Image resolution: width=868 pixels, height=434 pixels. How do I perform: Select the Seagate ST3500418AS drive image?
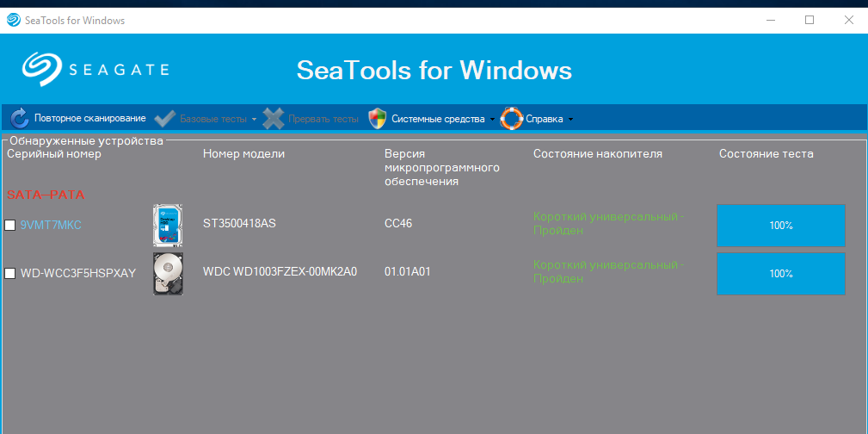[x=168, y=226]
